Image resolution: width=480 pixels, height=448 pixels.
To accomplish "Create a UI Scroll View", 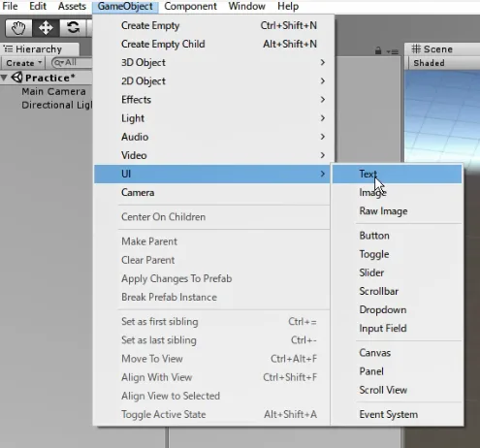I will tap(397, 390).
